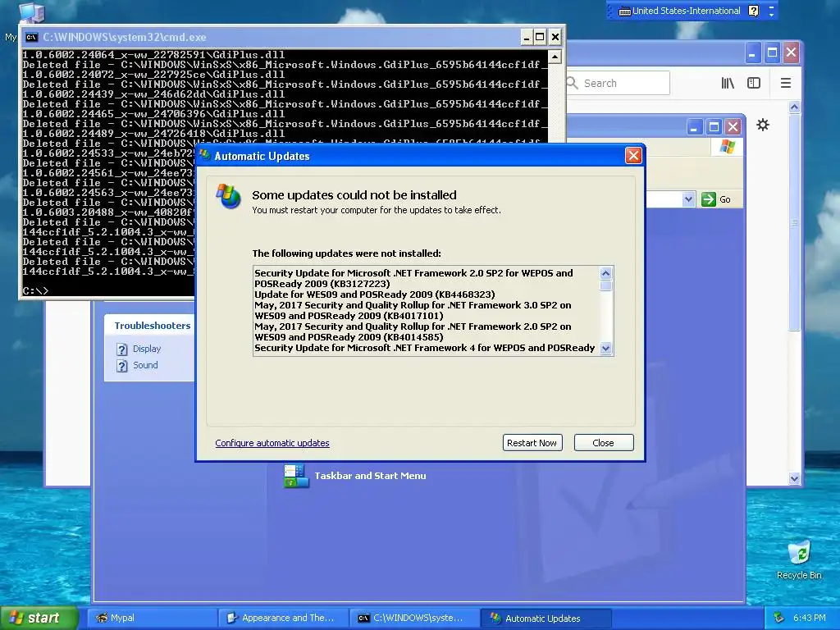Open Display troubleshooter in Appearance window
Viewport: 840px width, 630px height.
147,349
